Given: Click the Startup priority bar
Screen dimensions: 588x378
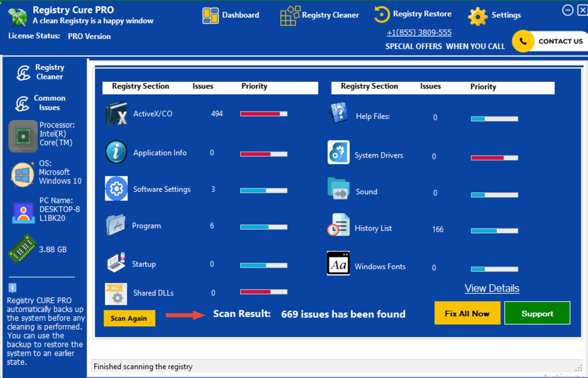Looking at the screenshot, I should pyautogui.click(x=264, y=266).
